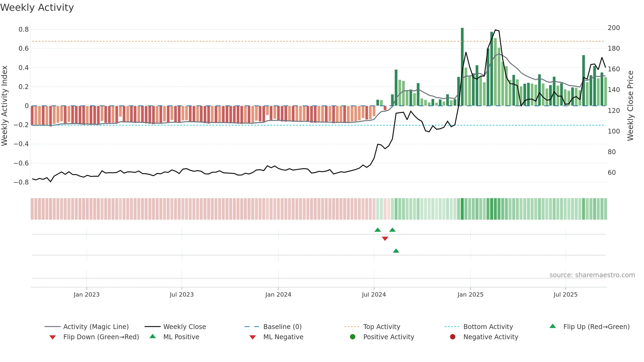Click the ML Negative triangle legend icon
Image resolution: width=644 pixels, height=362 pixels.
tap(253, 337)
